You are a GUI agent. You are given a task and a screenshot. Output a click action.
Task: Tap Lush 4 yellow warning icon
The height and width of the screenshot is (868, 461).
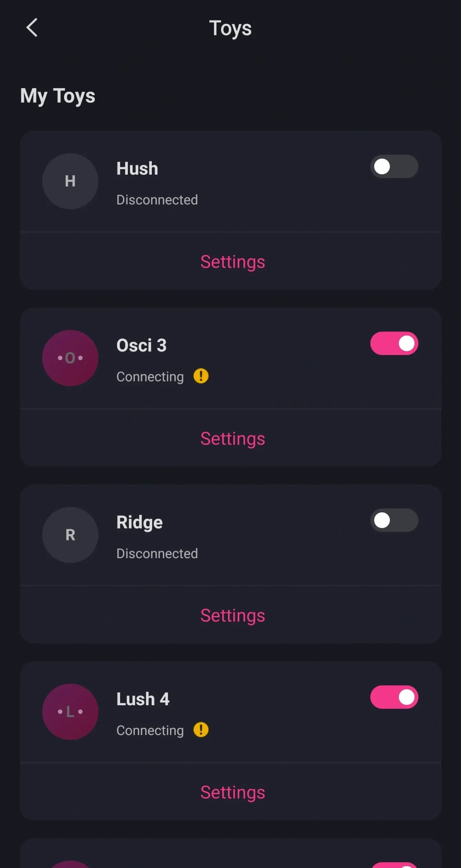[x=201, y=730]
